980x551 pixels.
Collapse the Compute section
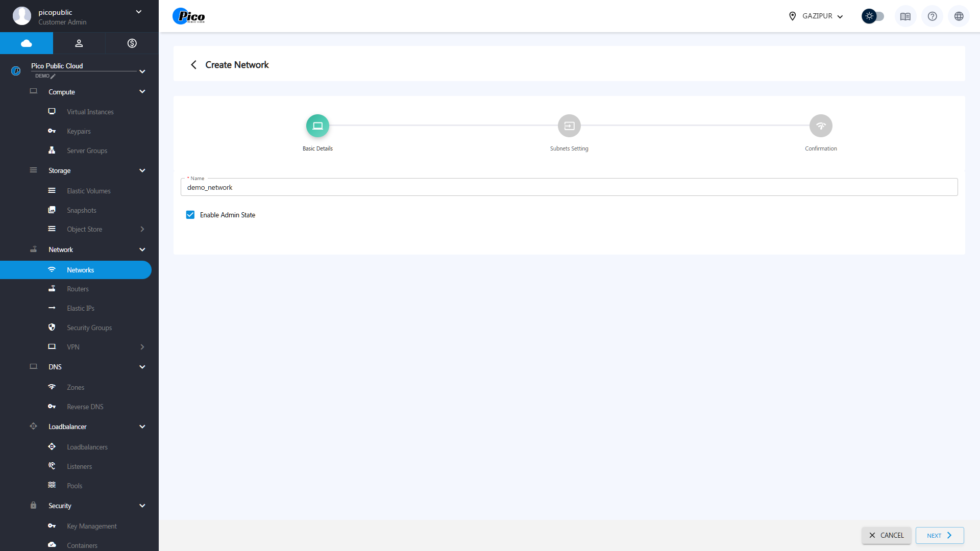(142, 92)
